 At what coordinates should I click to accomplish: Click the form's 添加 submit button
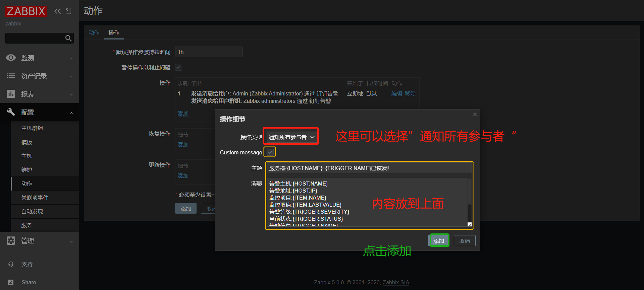click(185, 209)
